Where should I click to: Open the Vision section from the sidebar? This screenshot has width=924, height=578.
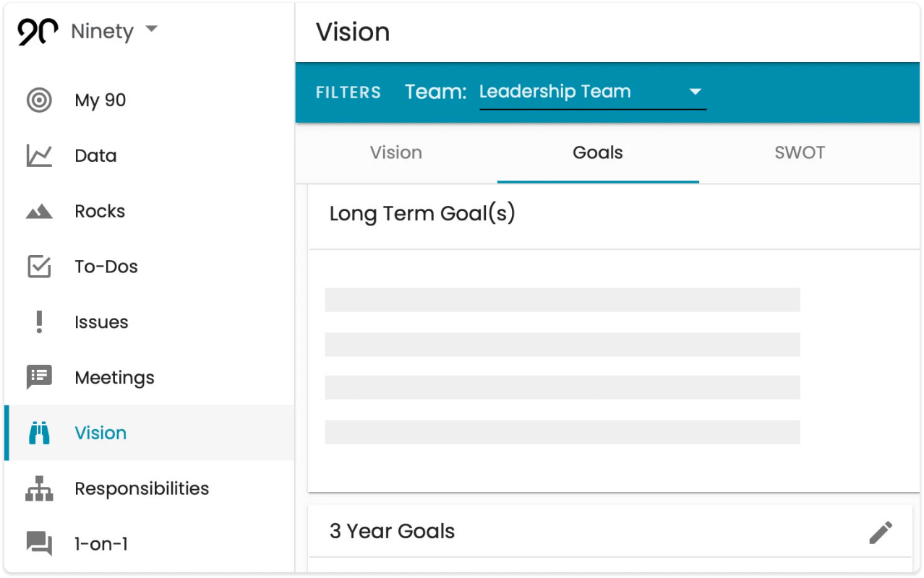click(100, 433)
